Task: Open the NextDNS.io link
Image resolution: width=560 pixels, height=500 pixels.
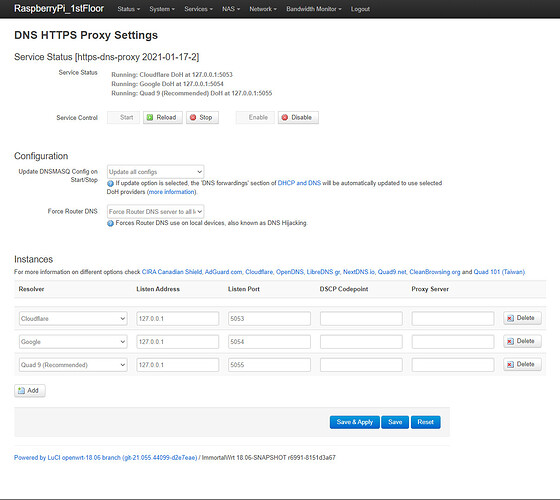Action: [359, 272]
